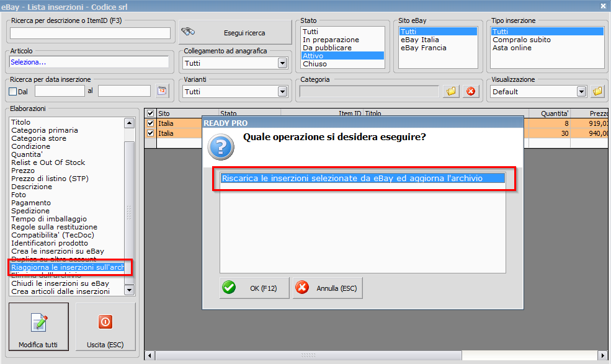Clear category with red X icon

(x=471, y=92)
